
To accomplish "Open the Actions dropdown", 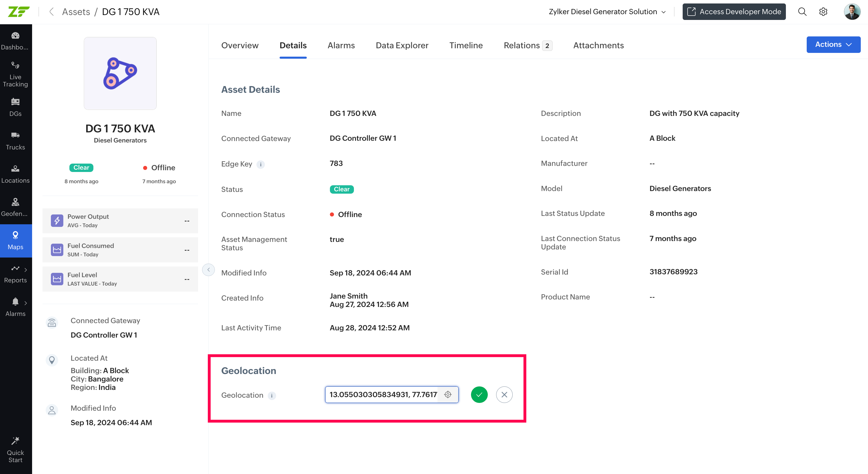I will click(x=833, y=45).
